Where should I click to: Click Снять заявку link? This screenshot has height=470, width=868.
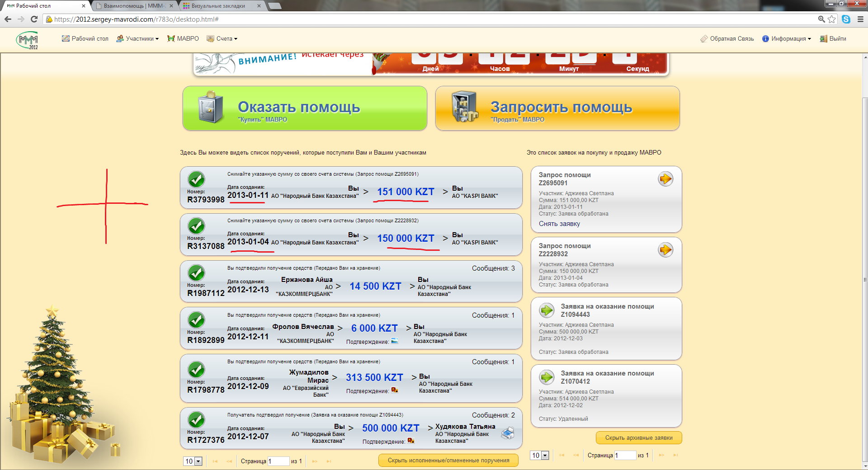(559, 224)
